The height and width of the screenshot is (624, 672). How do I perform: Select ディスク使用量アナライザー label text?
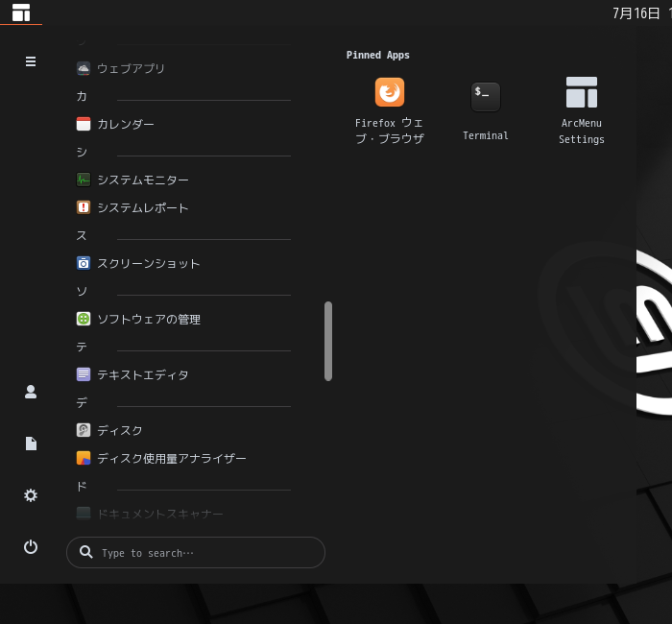pyautogui.click(x=172, y=458)
